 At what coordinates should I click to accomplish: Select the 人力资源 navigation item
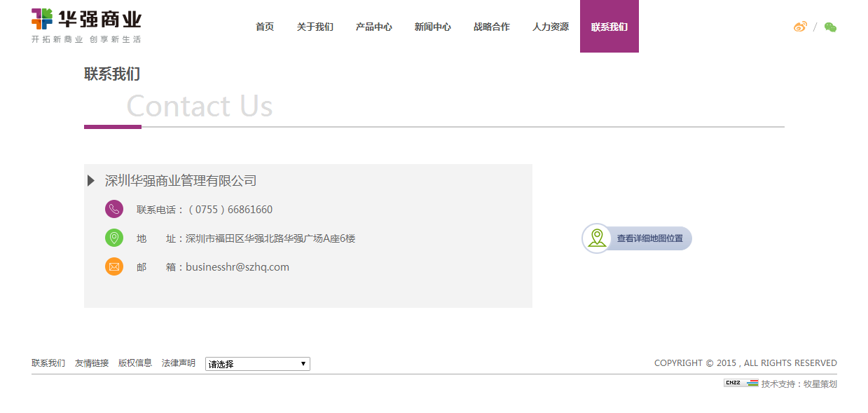pyautogui.click(x=550, y=26)
